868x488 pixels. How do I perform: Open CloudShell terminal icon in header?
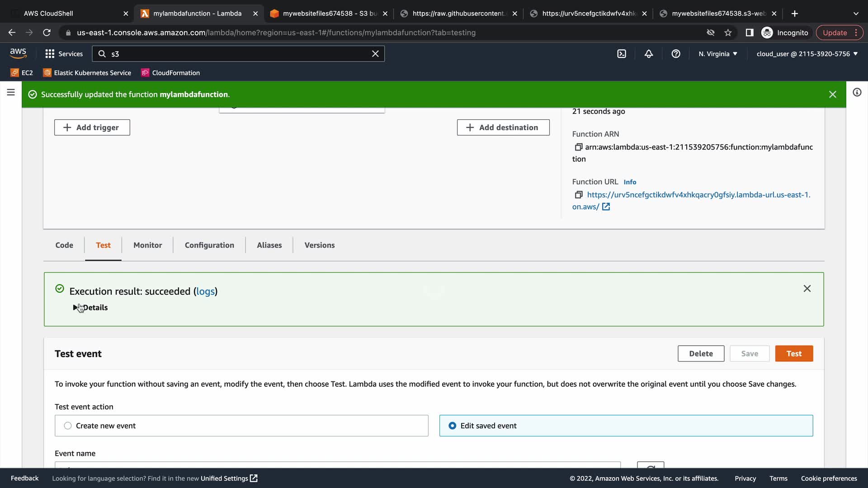tap(622, 54)
